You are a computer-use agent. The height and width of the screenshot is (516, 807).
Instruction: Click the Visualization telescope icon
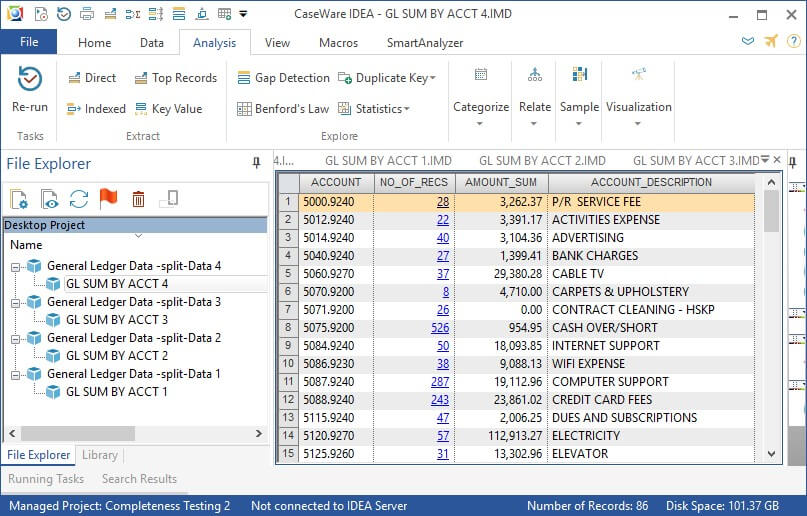click(x=639, y=75)
